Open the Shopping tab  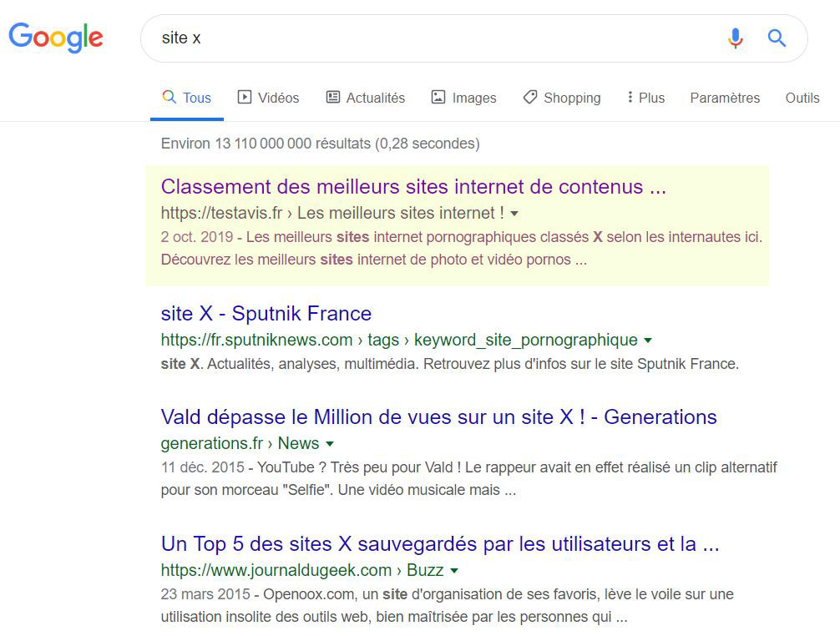pos(562,98)
